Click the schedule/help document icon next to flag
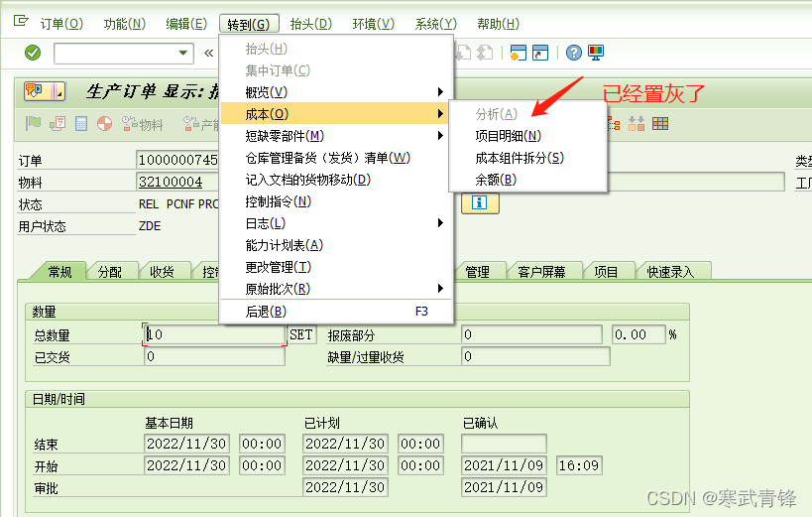Viewport: 812px width, 517px height. pyautogui.click(x=58, y=123)
